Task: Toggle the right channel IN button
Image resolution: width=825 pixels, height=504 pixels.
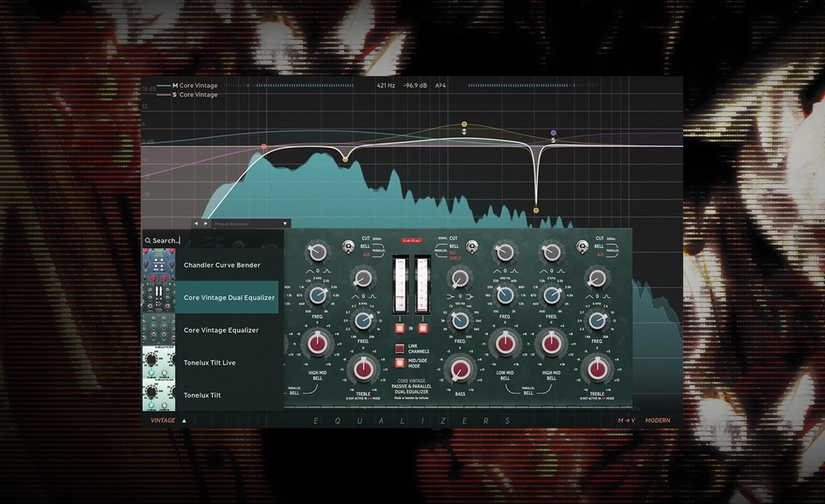Action: coord(422,328)
